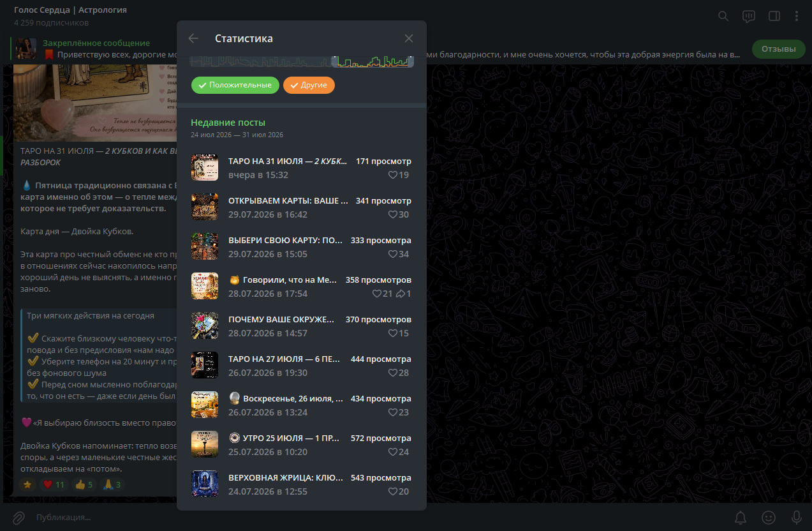Viewport: 812px width, 531px height.
Task: Click 333 просмотра view count
Action: click(x=381, y=241)
